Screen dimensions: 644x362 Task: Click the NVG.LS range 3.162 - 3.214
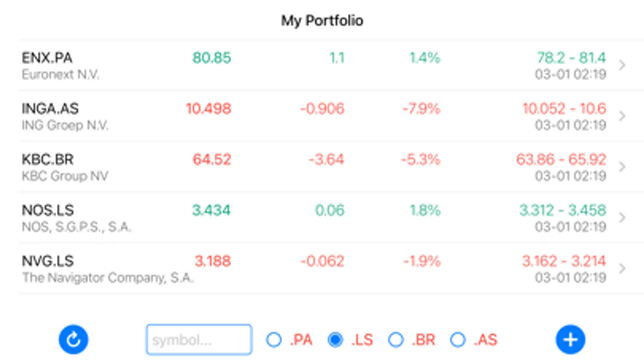564,261
